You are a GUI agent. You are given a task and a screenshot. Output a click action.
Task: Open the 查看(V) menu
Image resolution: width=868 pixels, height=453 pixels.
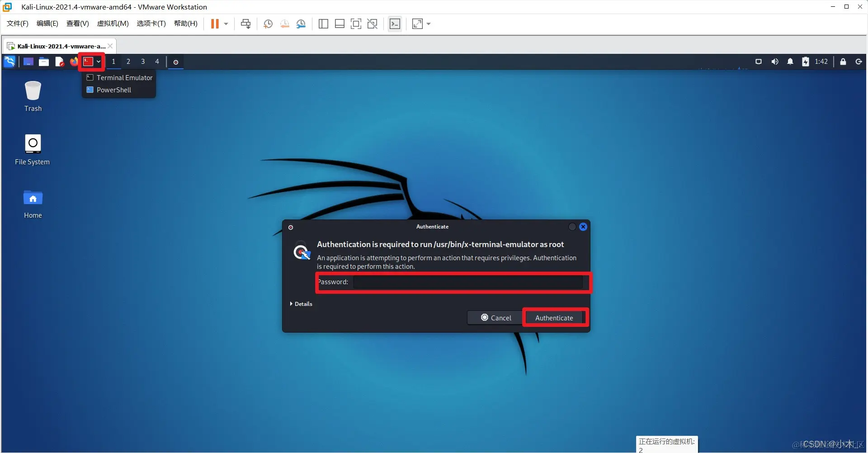pos(78,24)
